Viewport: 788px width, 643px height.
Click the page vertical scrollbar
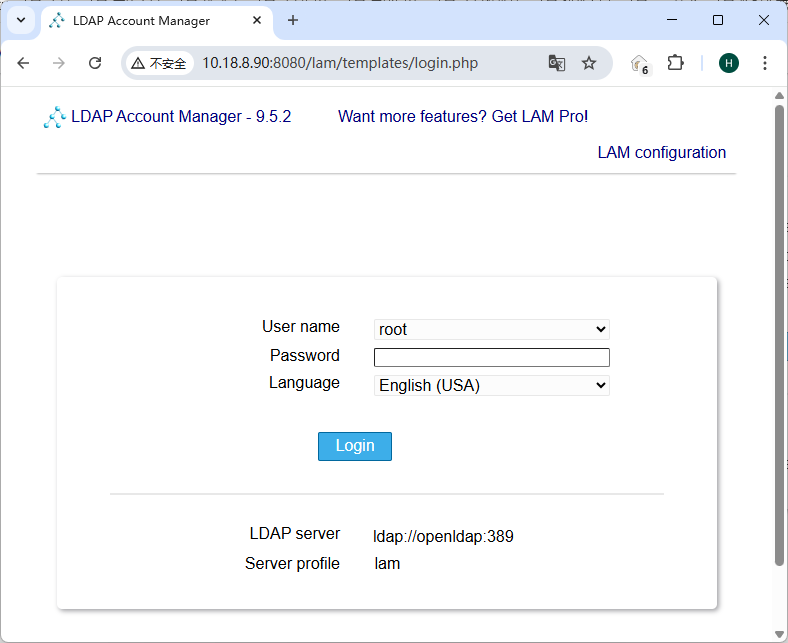[779, 334]
